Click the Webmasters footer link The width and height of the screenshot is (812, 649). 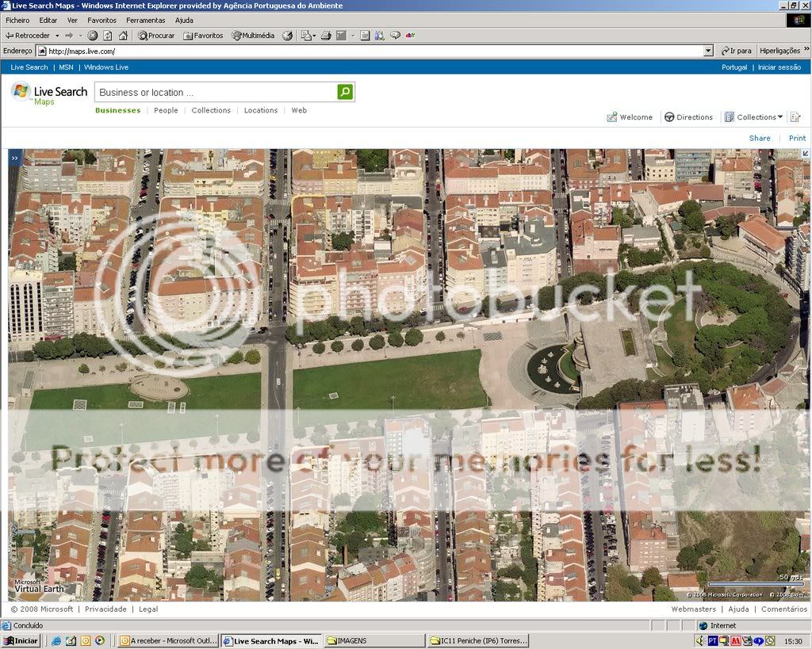(693, 609)
